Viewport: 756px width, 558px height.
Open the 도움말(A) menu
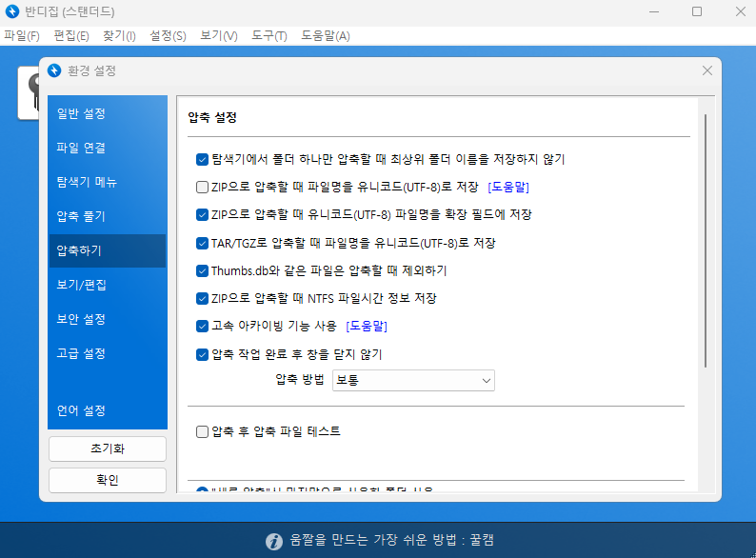[326, 35]
